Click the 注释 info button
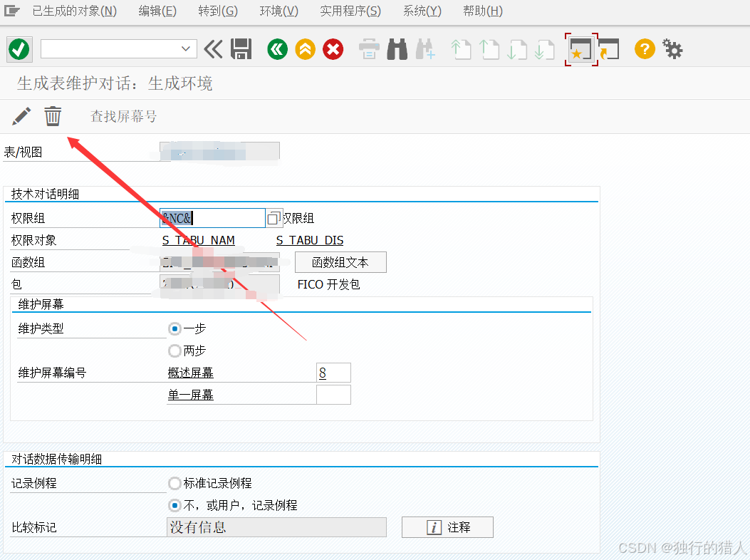750x560 pixels. pos(447,527)
